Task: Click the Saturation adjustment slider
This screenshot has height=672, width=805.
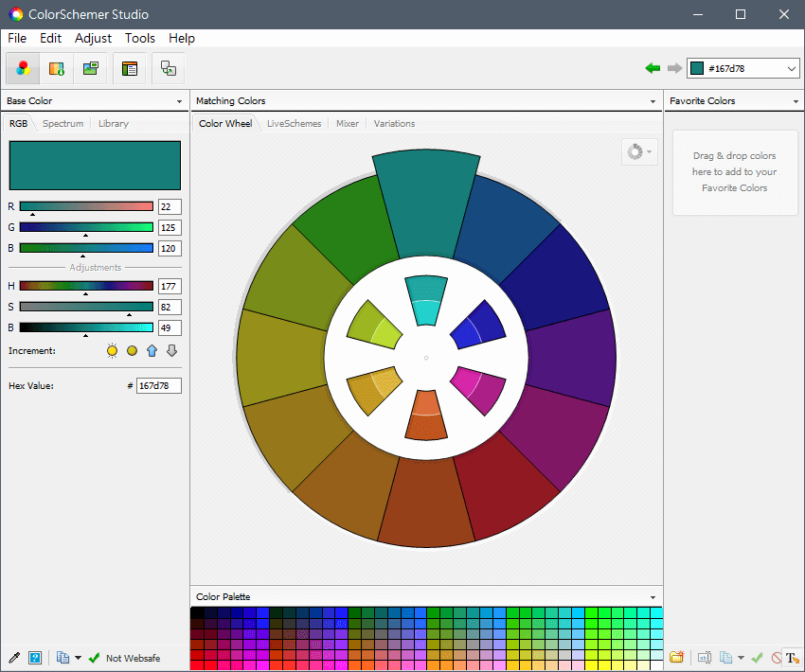Action: coord(86,307)
